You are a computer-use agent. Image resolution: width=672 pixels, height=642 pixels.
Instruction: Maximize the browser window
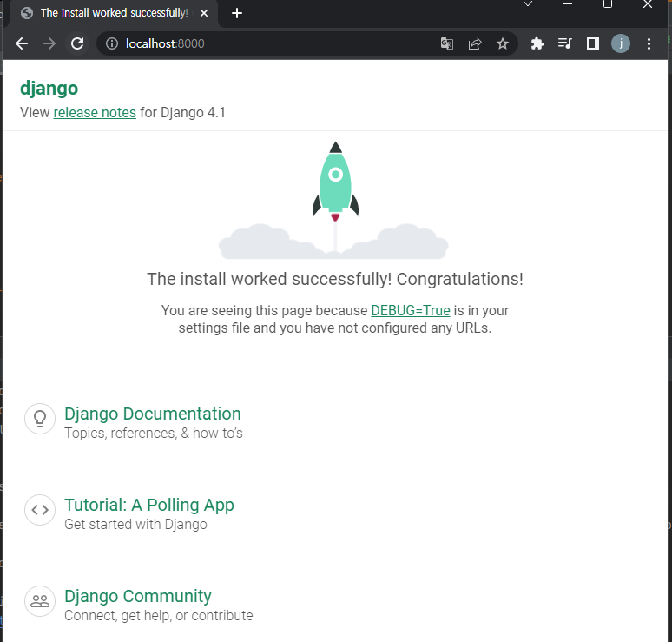(x=607, y=3)
